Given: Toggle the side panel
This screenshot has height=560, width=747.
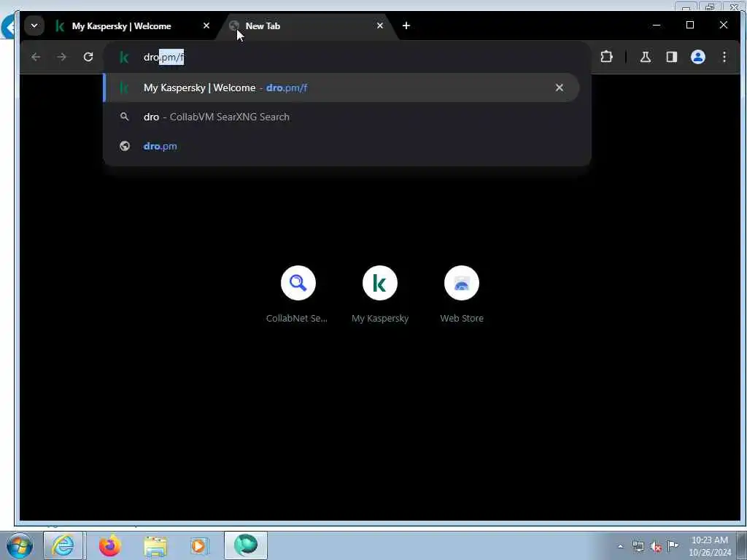Looking at the screenshot, I should [x=672, y=57].
